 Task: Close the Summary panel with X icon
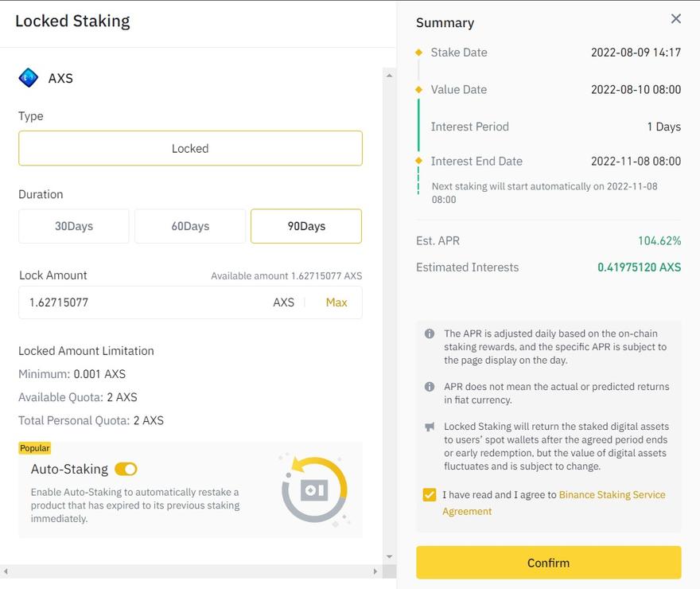(x=676, y=19)
